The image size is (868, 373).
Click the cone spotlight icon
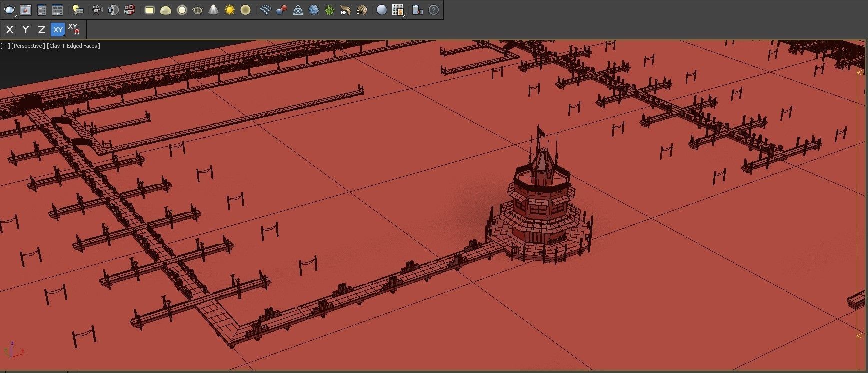(213, 10)
